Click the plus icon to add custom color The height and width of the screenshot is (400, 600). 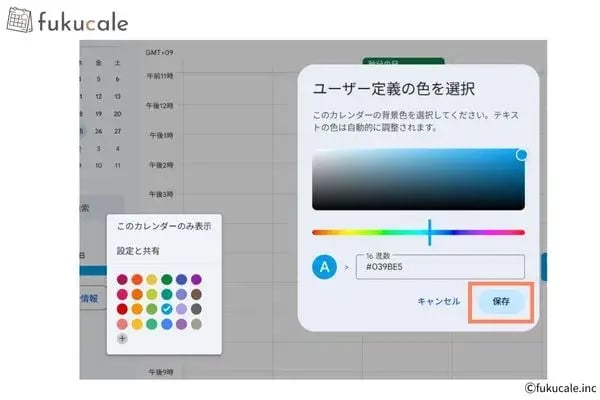(x=122, y=339)
